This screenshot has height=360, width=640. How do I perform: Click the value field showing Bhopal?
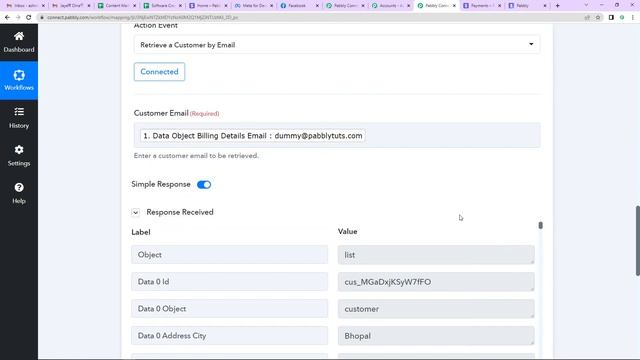click(x=436, y=336)
